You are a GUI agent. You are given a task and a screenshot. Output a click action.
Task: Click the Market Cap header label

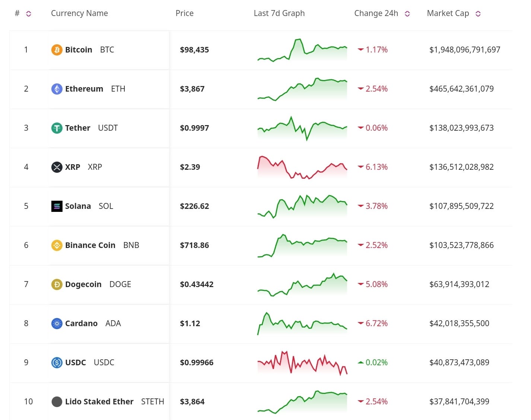tap(448, 13)
